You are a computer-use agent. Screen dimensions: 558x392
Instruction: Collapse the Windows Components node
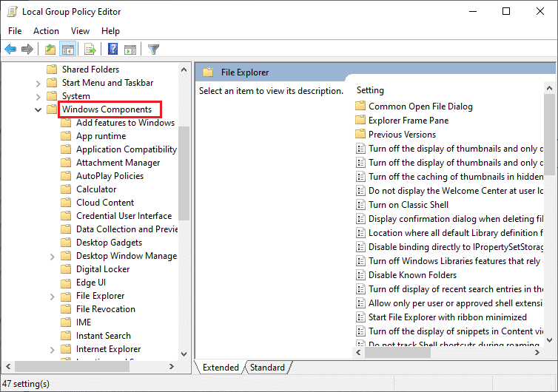(38, 109)
